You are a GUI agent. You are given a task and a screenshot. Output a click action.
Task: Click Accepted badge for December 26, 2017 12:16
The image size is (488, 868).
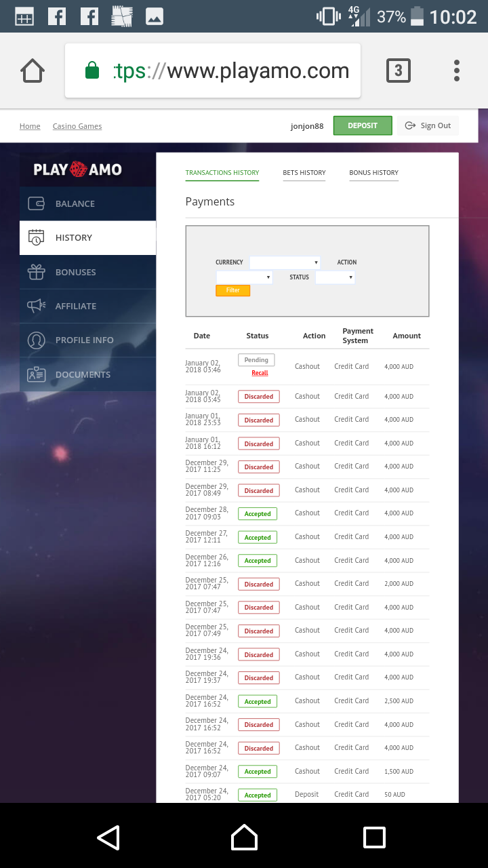point(258,561)
